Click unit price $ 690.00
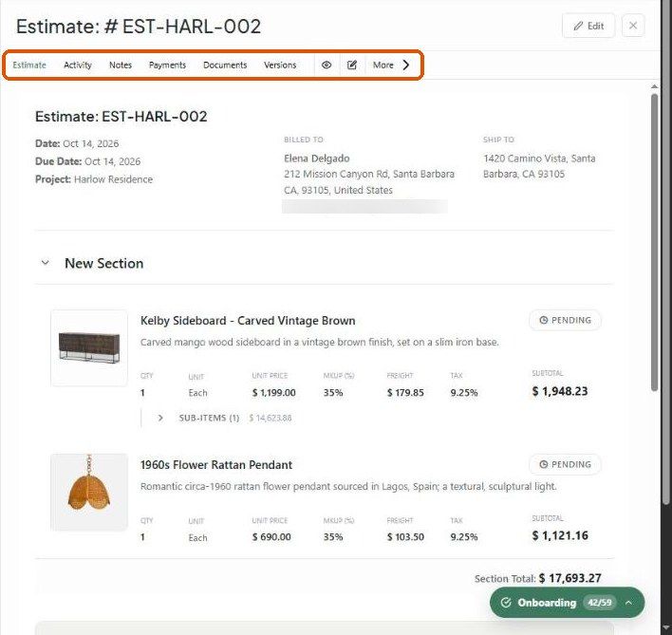The width and height of the screenshot is (672, 635). (271, 537)
